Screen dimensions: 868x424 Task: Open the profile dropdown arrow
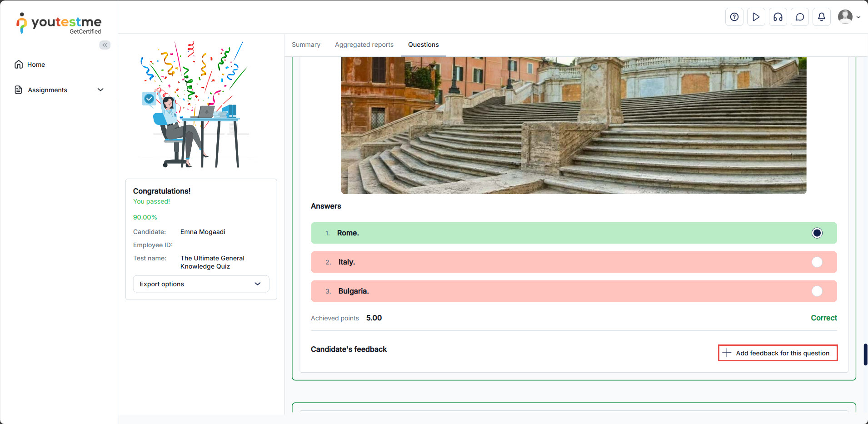pyautogui.click(x=858, y=17)
